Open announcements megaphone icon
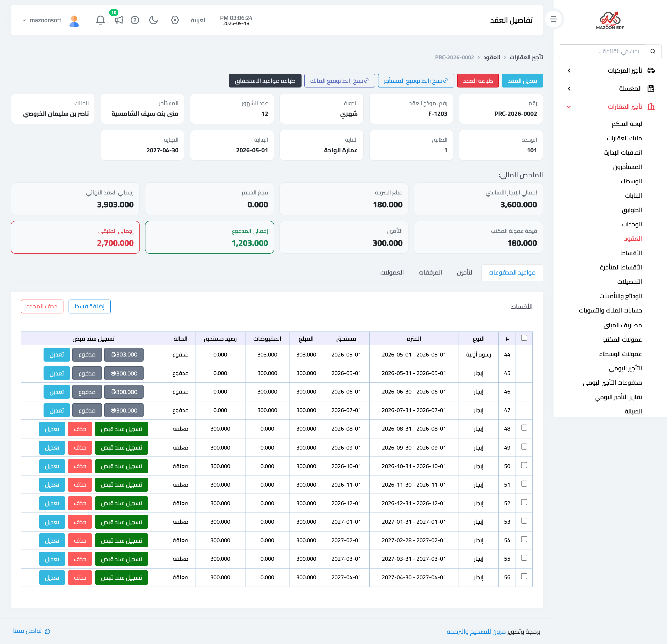 [118, 20]
